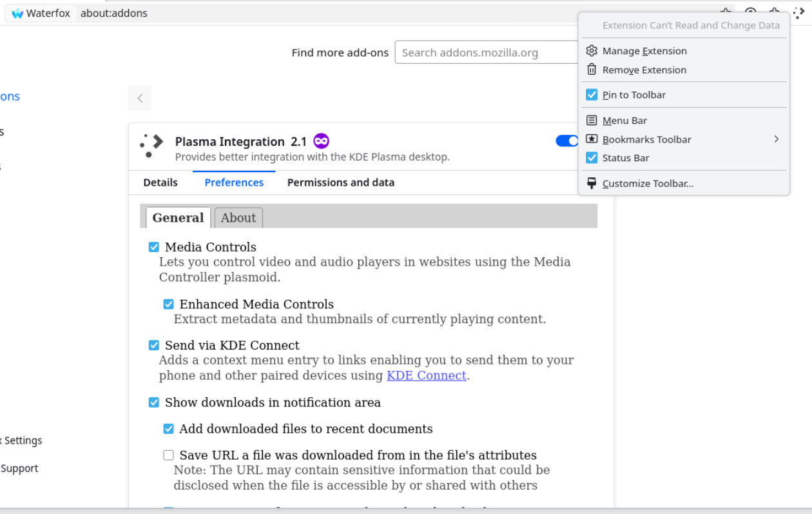812x514 pixels.
Task: Select Menu Bar in context menu
Action: (684, 120)
